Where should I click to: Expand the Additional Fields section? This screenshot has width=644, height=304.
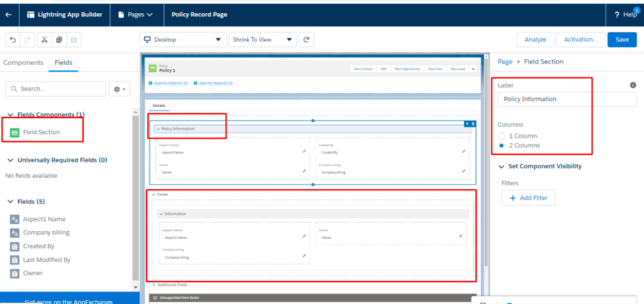coord(154,285)
